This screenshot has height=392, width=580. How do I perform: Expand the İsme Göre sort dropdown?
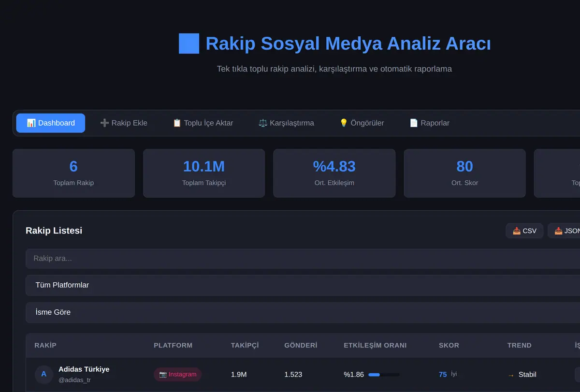pos(303,312)
